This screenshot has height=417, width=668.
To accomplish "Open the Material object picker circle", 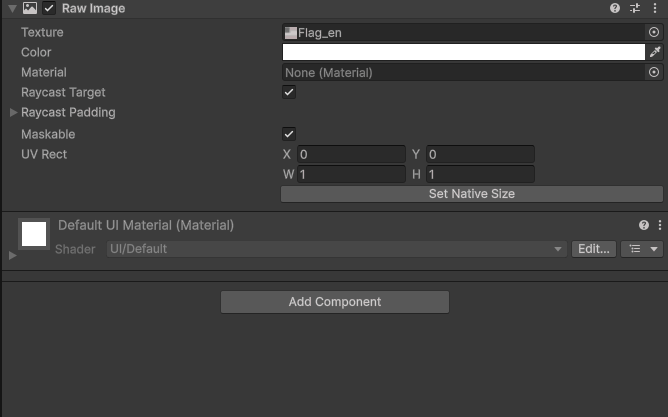I will (x=654, y=72).
